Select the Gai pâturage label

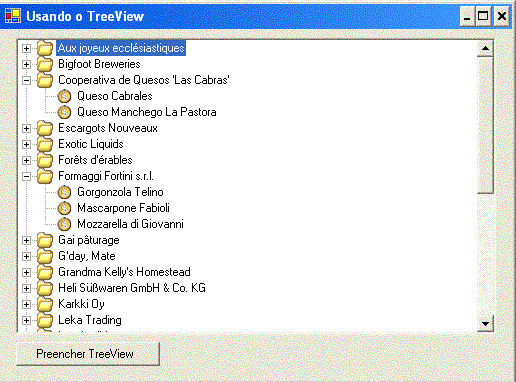89,240
